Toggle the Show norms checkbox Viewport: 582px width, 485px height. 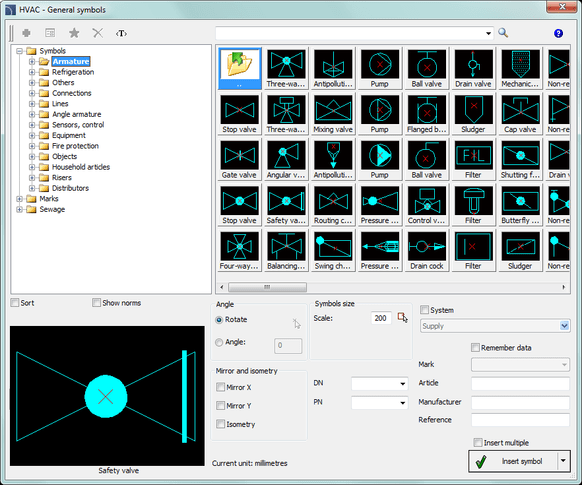click(96, 302)
